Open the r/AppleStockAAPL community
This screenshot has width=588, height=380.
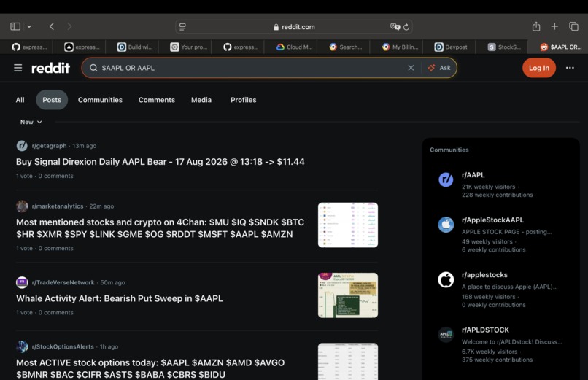492,220
